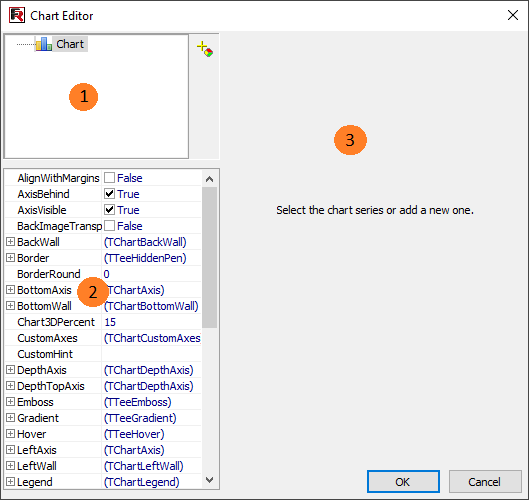Tick the BackImageTransp checkbox

[109, 226]
